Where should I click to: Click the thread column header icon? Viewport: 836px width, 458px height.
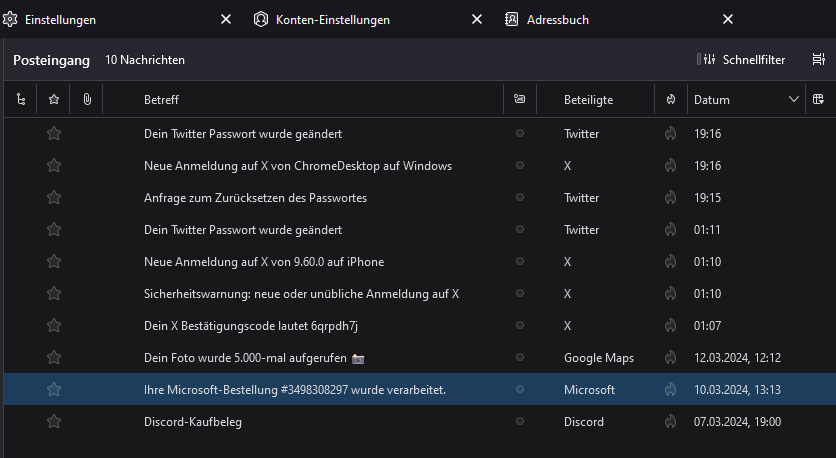21,100
